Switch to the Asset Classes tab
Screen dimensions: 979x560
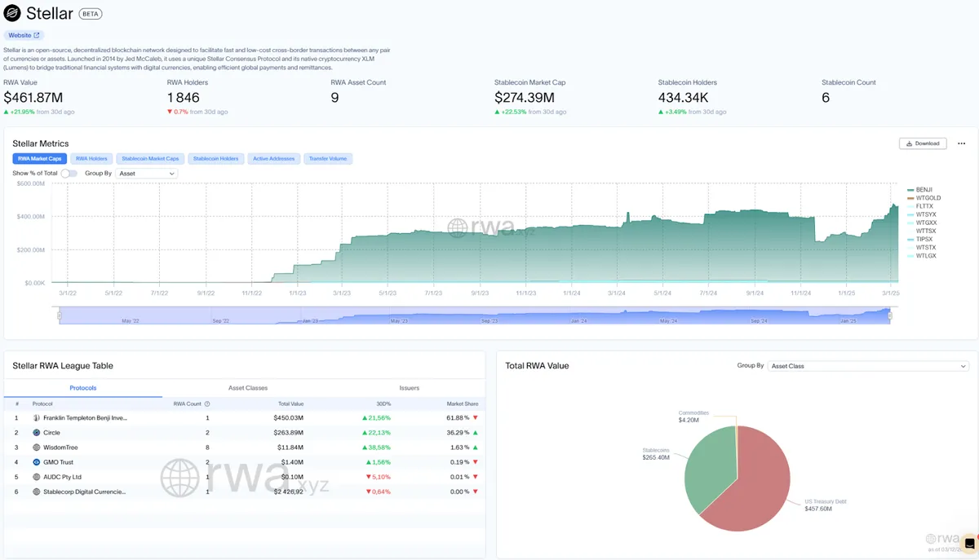(247, 388)
